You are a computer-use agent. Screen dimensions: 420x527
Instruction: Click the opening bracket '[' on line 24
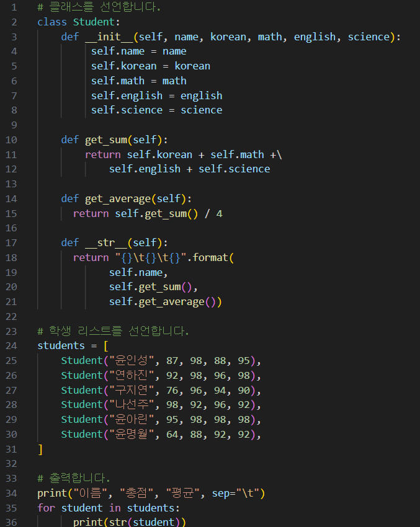[106, 346]
